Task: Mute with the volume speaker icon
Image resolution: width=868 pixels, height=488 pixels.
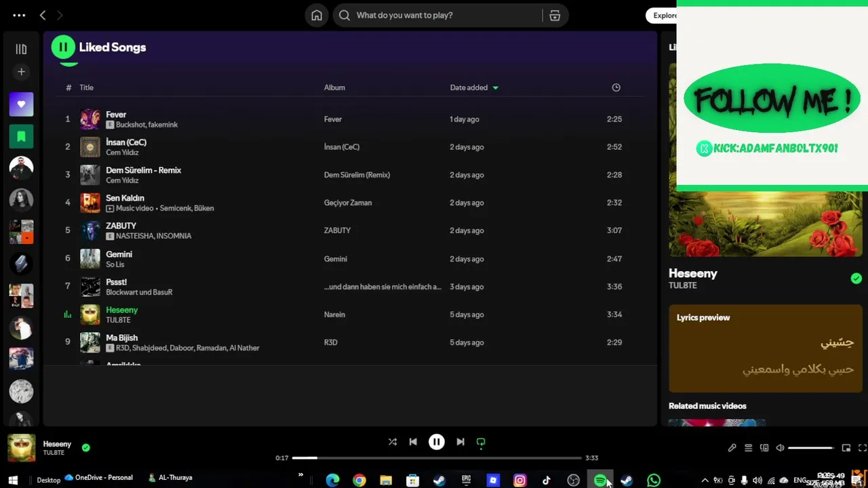Action: [x=780, y=448]
